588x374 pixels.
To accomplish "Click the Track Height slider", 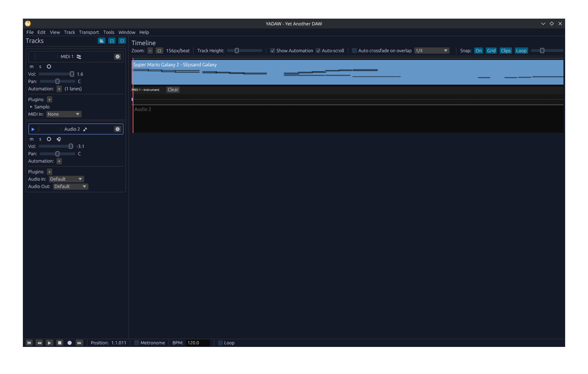I will coord(244,51).
